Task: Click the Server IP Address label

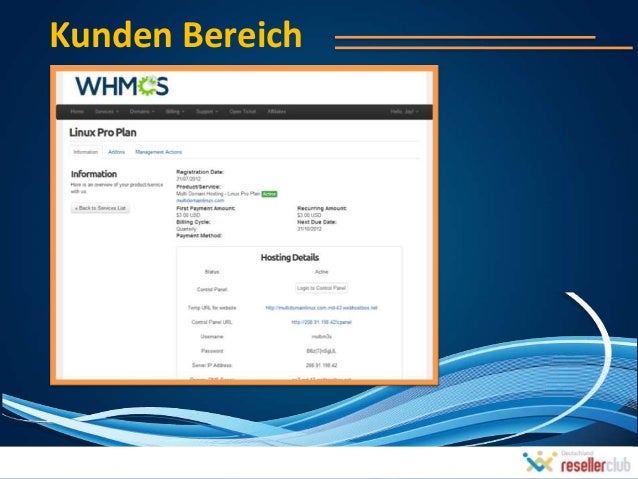Action: 212,365
